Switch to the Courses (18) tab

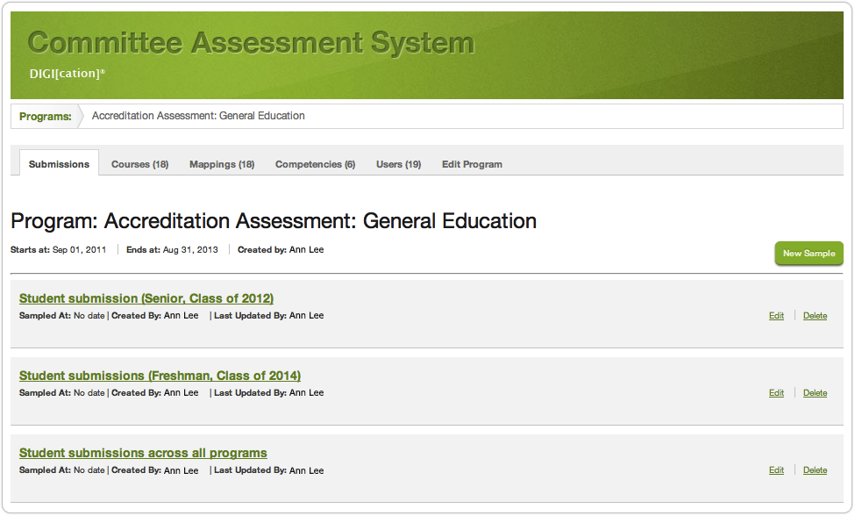click(140, 164)
